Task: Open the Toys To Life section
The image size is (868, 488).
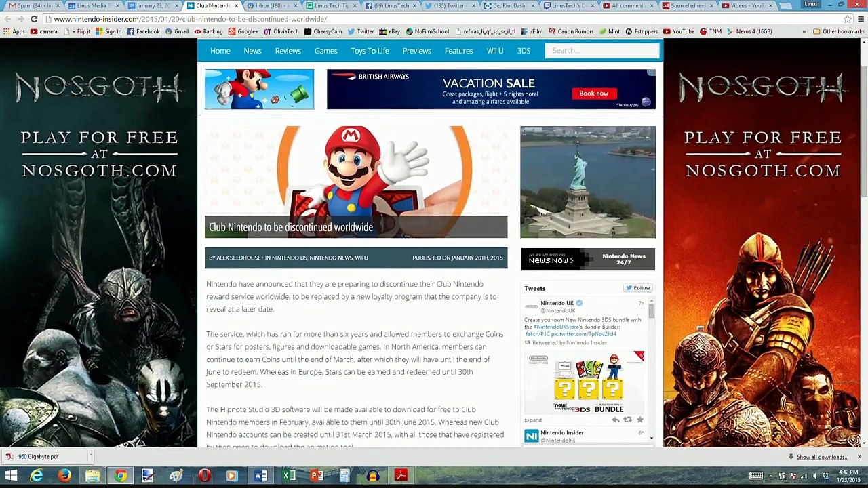Action: 370,51
